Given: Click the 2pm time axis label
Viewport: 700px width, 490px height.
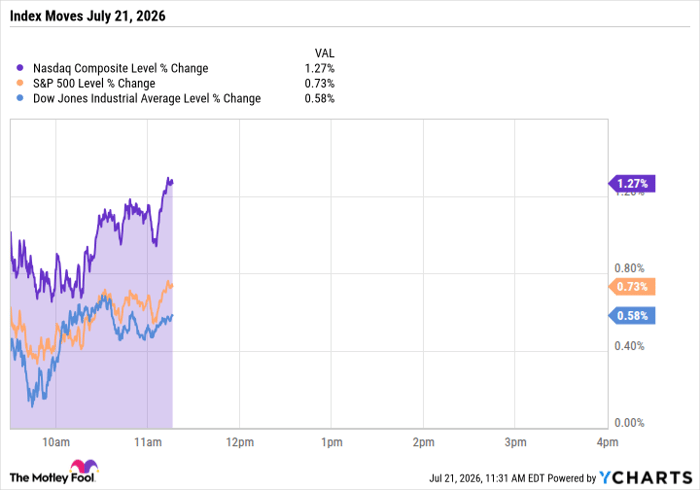Looking at the screenshot, I should 424,442.
